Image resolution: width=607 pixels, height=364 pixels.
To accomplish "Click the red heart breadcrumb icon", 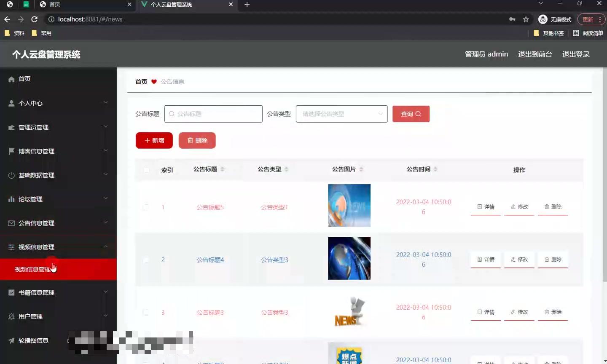I will [154, 82].
